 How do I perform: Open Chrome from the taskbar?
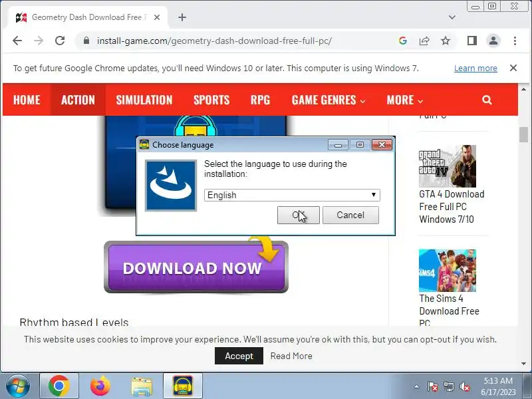point(59,386)
